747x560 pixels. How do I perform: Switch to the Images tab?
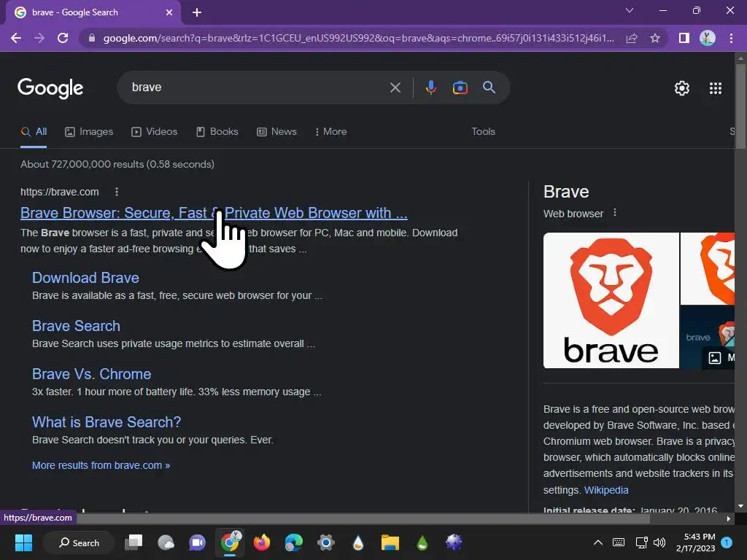(89, 132)
